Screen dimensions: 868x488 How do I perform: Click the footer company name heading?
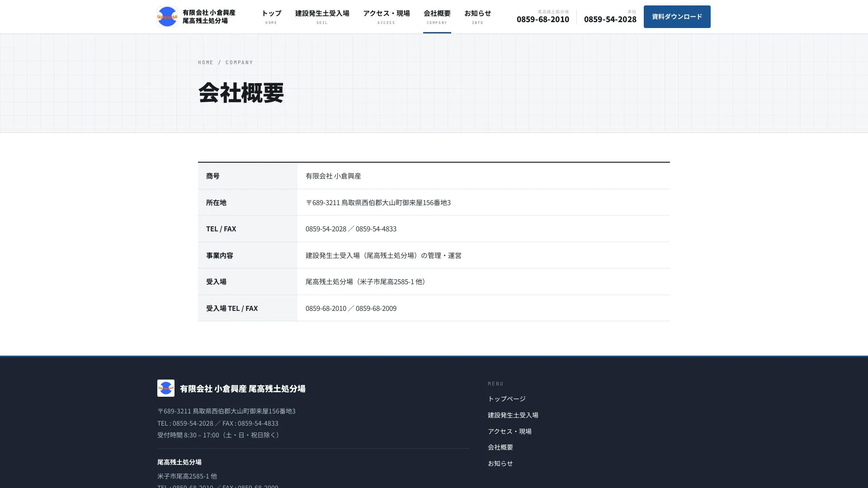(x=243, y=389)
